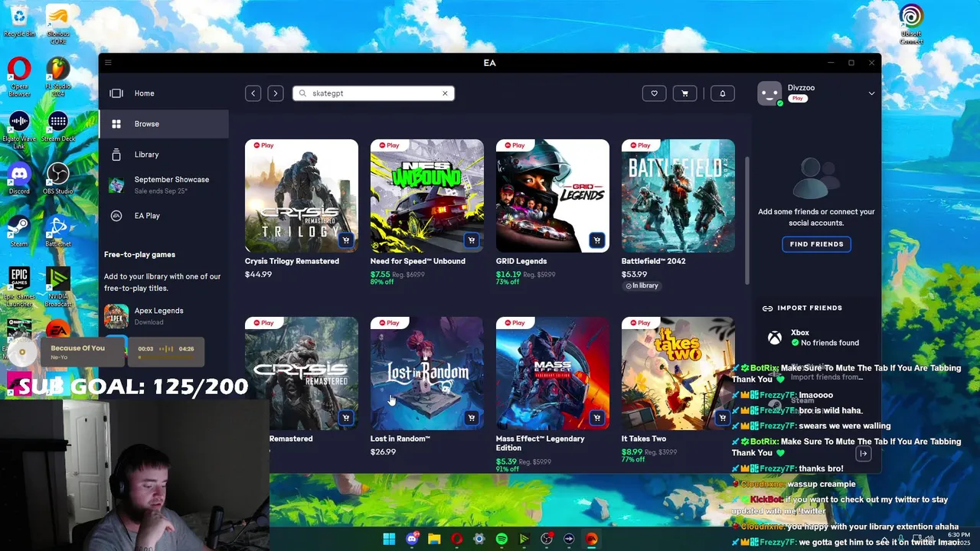The height and width of the screenshot is (551, 980).
Task: Add Crysis Trilogy Remastered to cart
Action: (346, 240)
